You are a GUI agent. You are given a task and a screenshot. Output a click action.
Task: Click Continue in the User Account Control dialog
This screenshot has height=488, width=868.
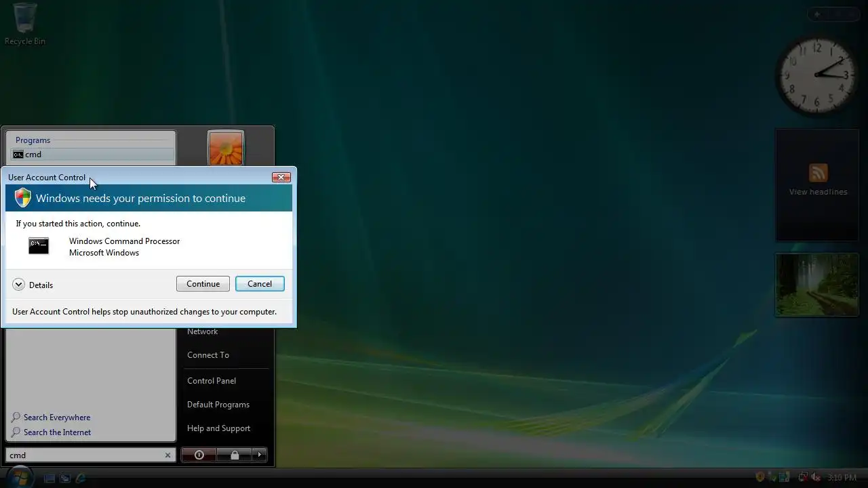[203, 284]
